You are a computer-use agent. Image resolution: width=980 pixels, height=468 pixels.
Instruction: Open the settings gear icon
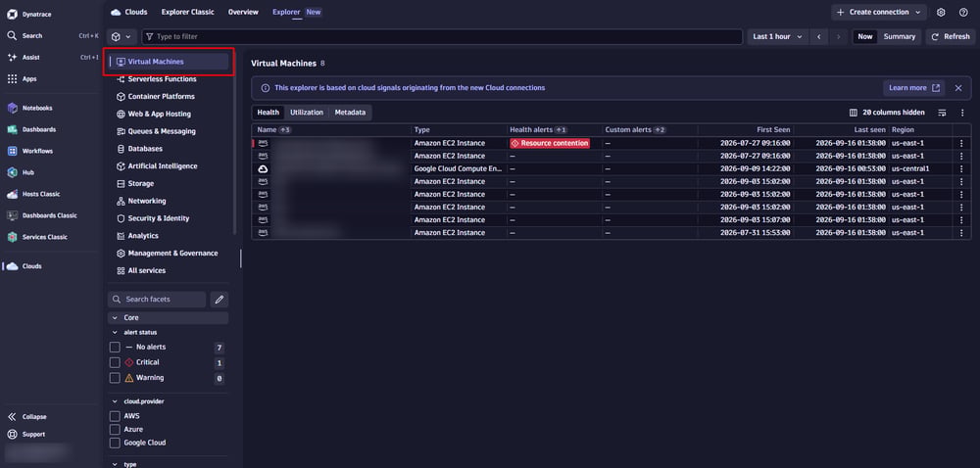941,12
